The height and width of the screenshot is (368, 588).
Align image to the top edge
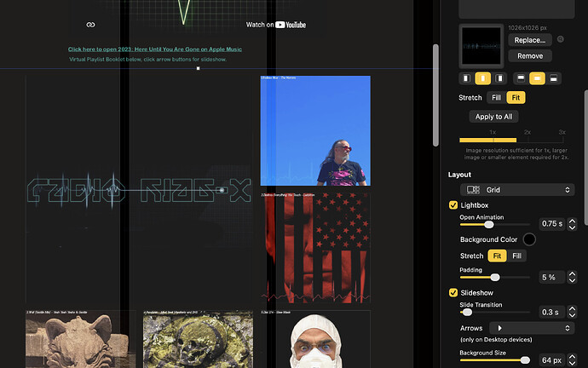521,78
